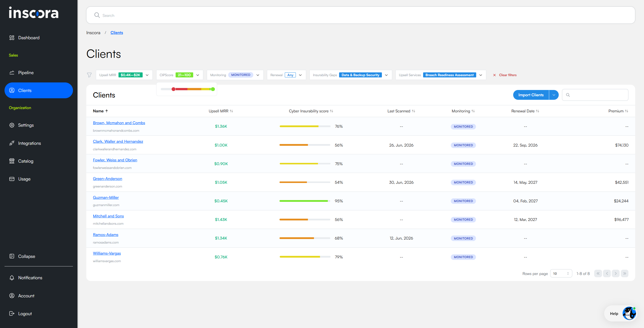Open the Help chat avatar
The height and width of the screenshot is (328, 644).
tap(629, 313)
